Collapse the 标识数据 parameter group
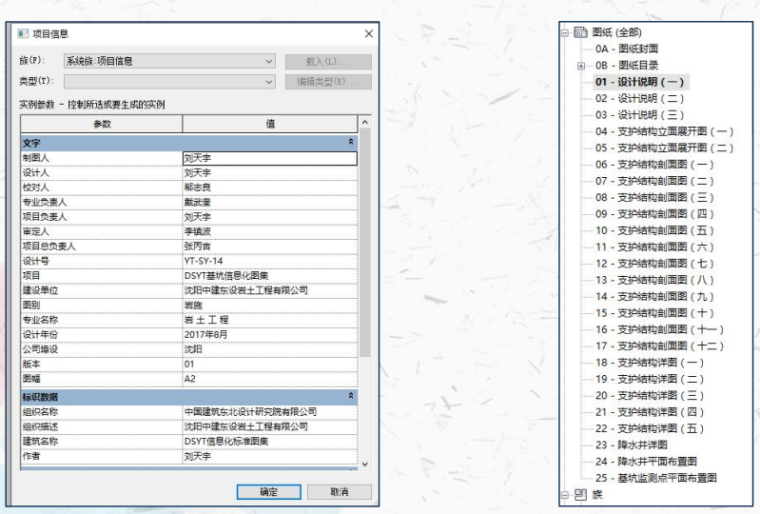 (x=350, y=396)
